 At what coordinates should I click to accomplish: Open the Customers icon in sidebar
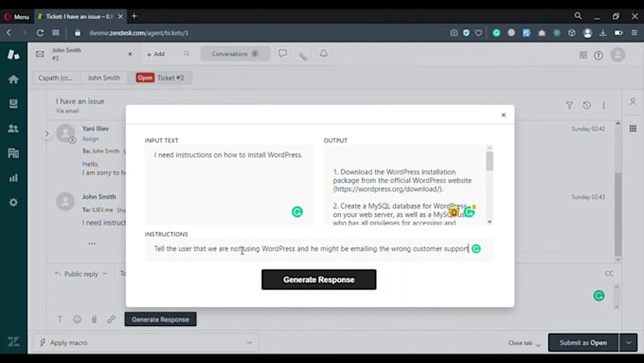coord(13,128)
